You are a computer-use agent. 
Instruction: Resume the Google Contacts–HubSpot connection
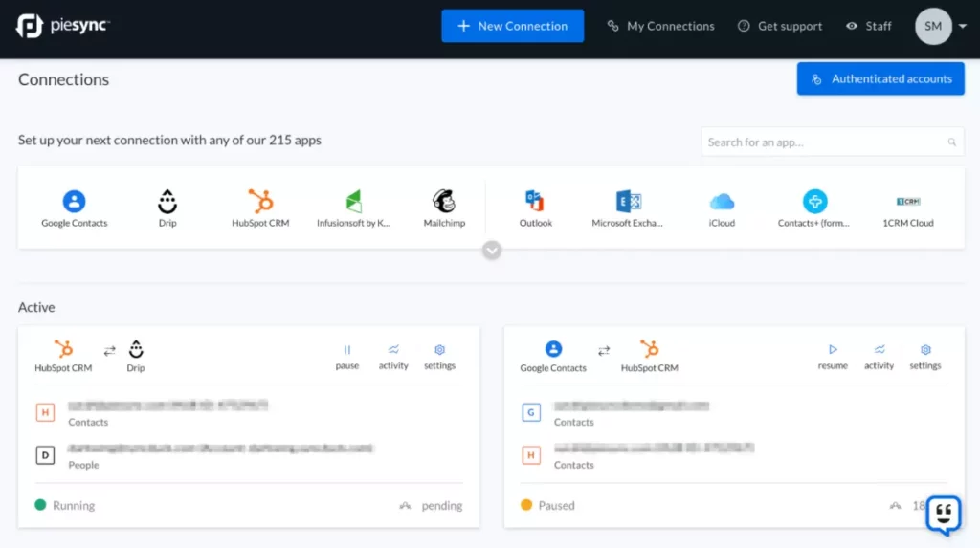(x=833, y=358)
